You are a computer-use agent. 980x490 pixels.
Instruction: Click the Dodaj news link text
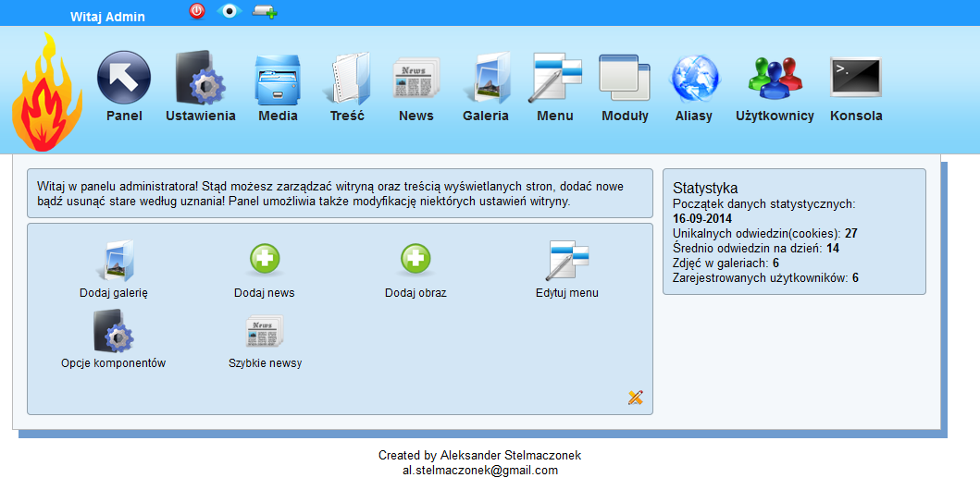[x=265, y=293]
